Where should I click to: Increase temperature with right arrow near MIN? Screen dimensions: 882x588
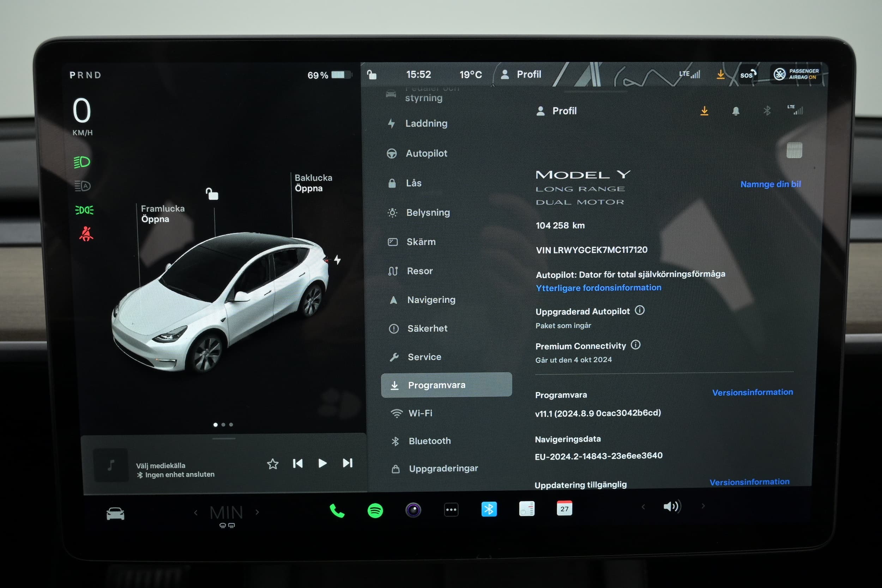(x=257, y=512)
